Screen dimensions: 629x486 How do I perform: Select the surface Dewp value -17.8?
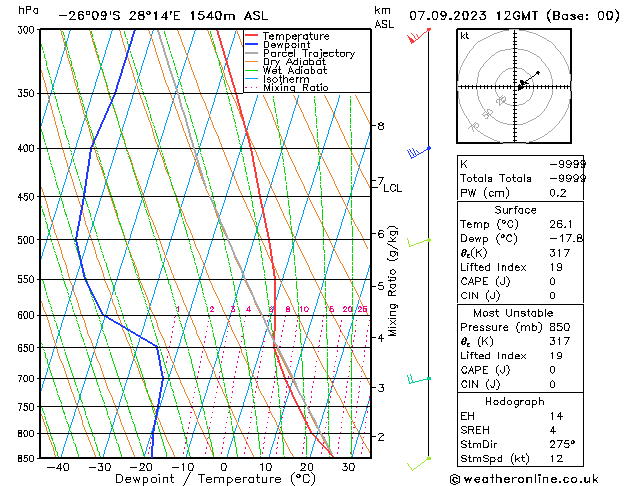point(566,239)
